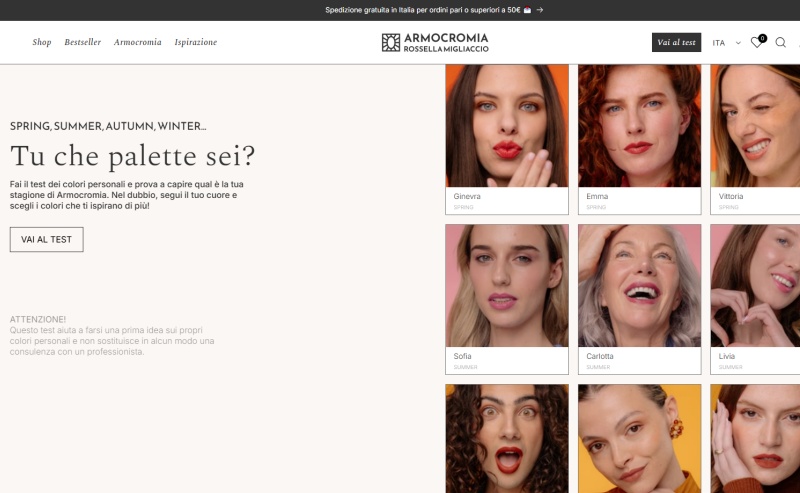Go to the Armocromia nav item
This screenshot has width=800, height=493.
(138, 42)
